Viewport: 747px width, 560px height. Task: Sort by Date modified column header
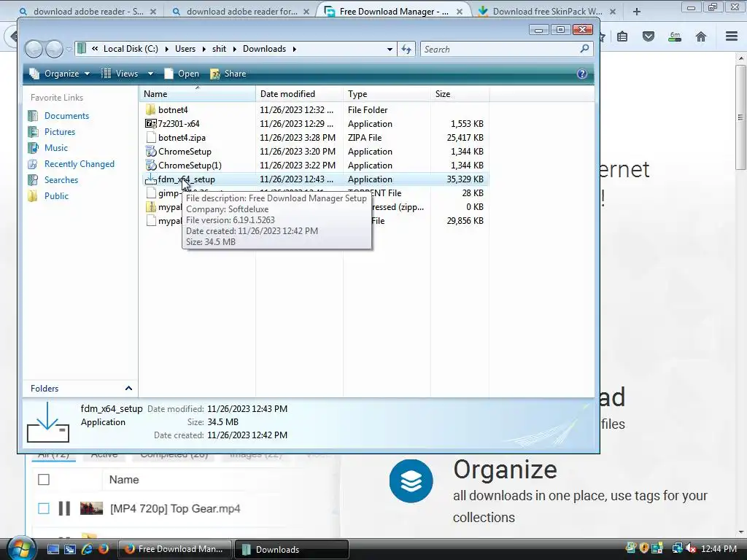(299, 94)
